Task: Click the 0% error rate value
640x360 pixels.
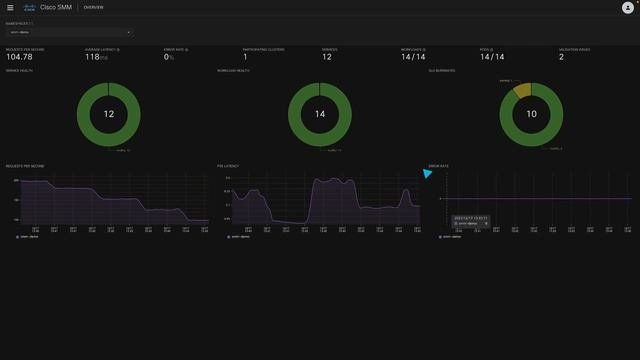Action: coord(169,57)
